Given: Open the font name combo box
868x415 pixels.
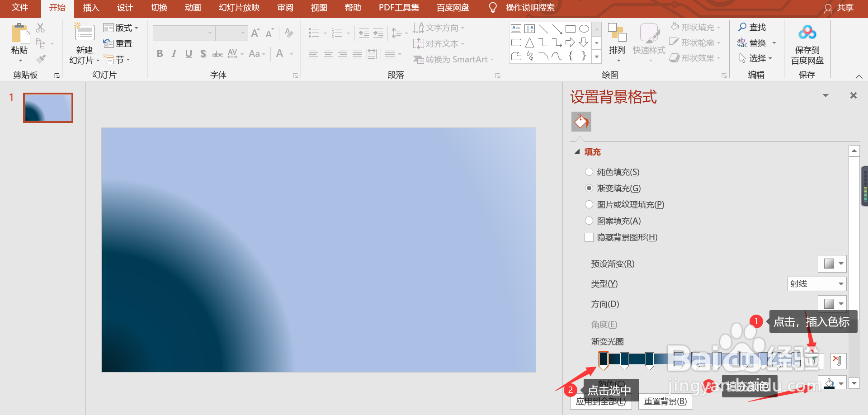Looking at the screenshot, I should click(x=184, y=33).
